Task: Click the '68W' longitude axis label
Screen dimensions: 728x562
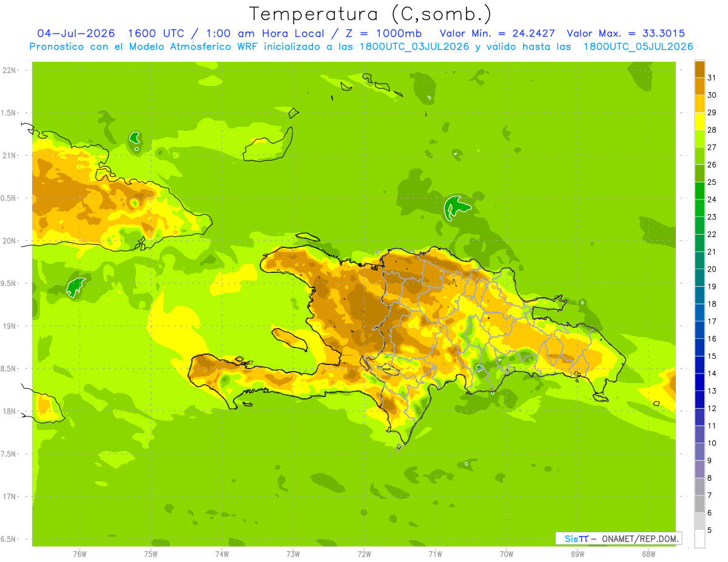Action: click(649, 554)
